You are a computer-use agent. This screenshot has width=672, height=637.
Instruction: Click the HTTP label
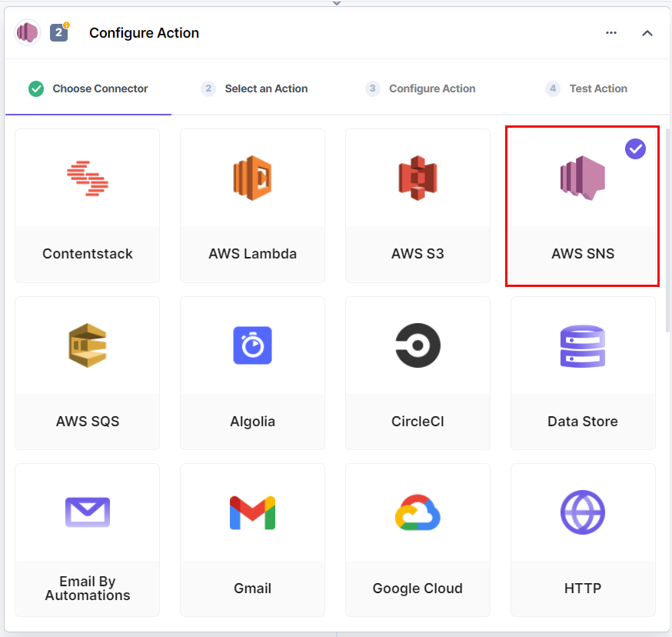(583, 588)
